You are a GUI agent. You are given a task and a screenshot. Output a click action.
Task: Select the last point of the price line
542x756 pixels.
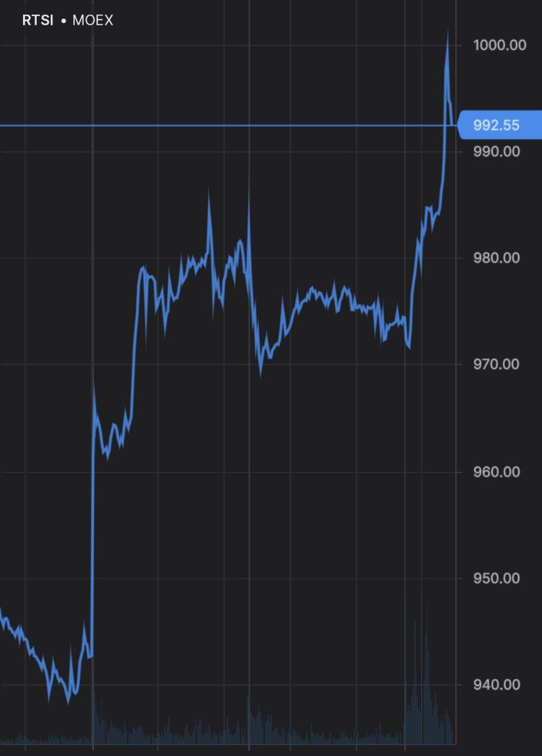pyautogui.click(x=452, y=124)
